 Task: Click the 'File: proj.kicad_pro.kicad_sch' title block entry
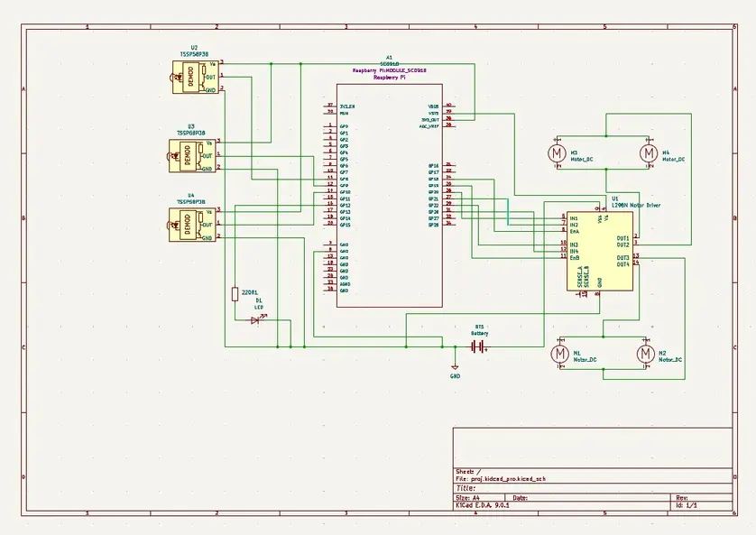(x=501, y=479)
